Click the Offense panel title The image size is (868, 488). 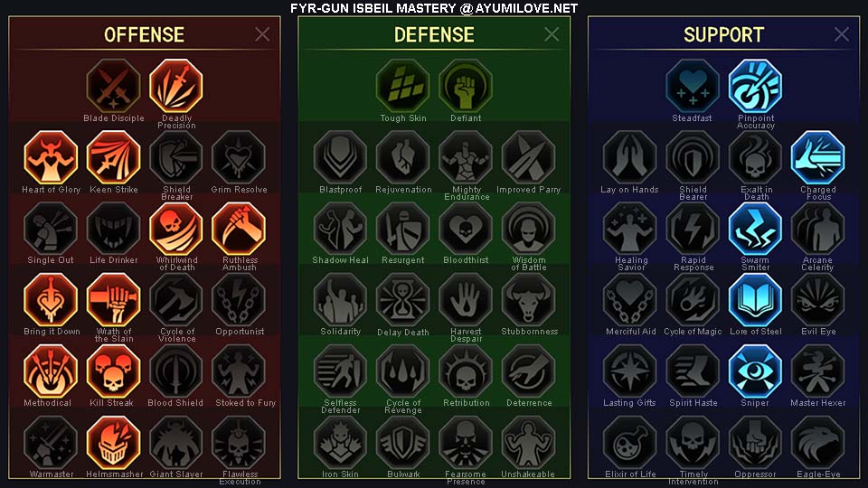144,35
